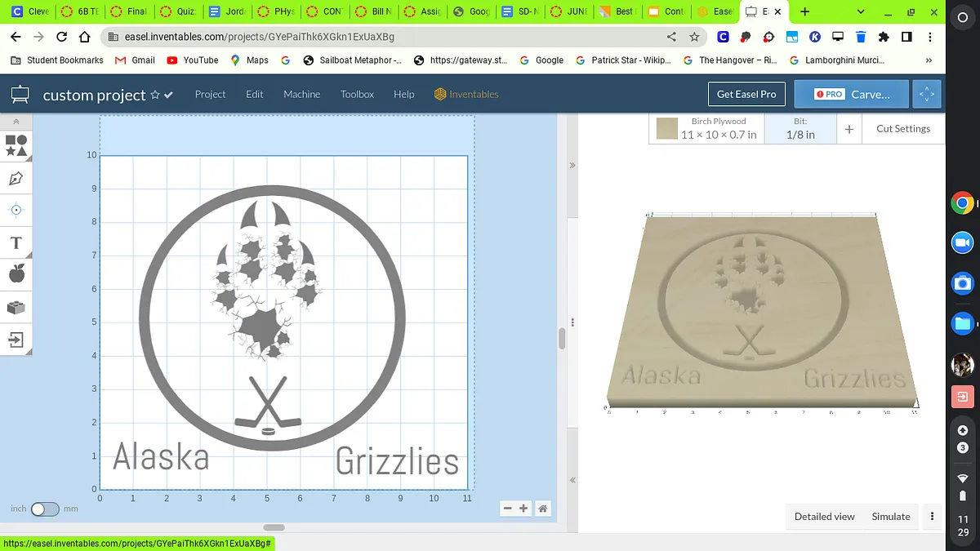Star the custom project as favorite
The width and height of the screenshot is (980, 551).
tap(155, 95)
